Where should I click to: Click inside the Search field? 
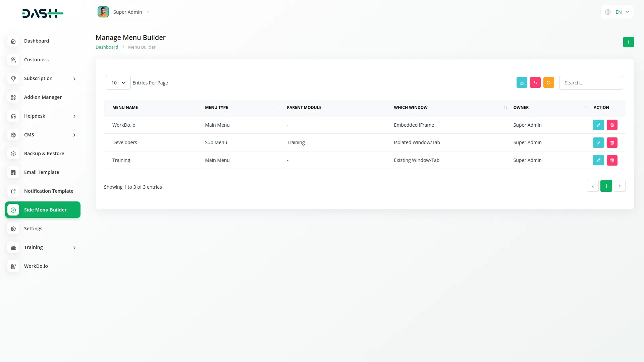(x=591, y=82)
